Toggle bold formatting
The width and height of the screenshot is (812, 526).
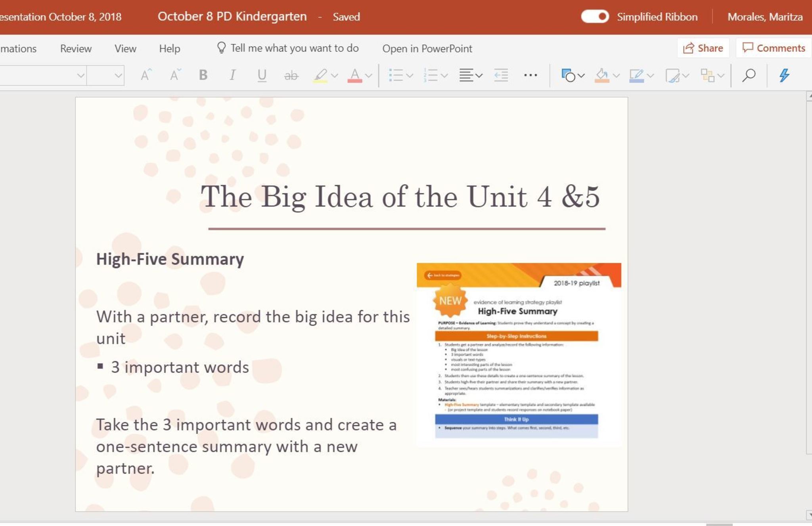click(x=203, y=75)
